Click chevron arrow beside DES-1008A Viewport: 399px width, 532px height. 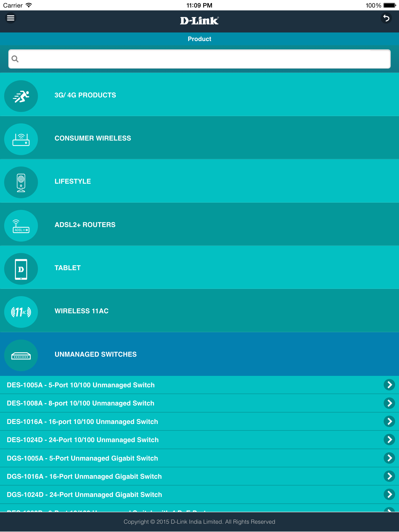tap(389, 403)
